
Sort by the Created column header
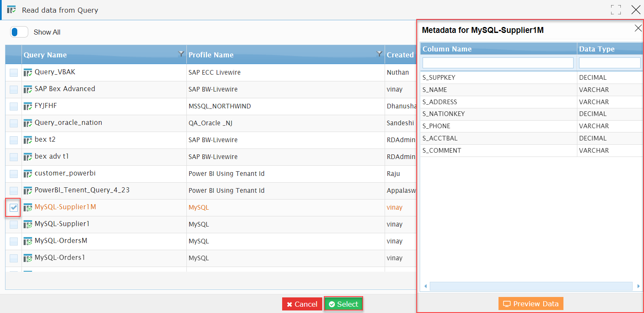(400, 55)
